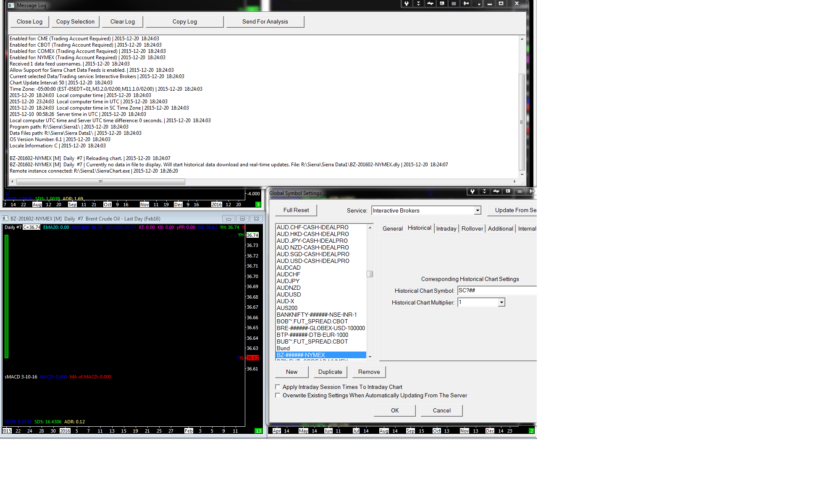The height and width of the screenshot is (504, 840).
Task: Toggle Overwrite Existing Settings checkbox
Action: [x=278, y=395]
